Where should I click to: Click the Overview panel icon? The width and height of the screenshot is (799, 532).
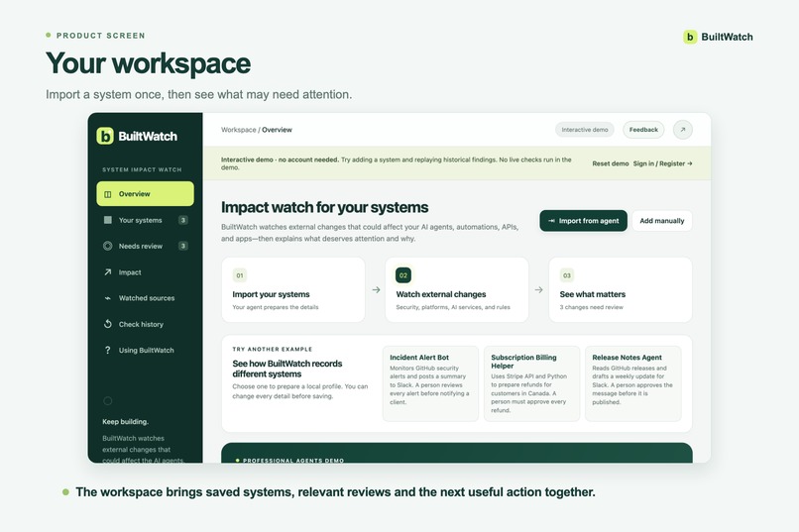coord(107,194)
